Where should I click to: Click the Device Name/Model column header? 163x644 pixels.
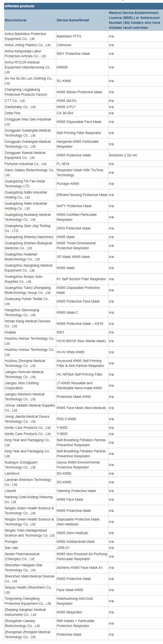pyautogui.click(x=73, y=20)
